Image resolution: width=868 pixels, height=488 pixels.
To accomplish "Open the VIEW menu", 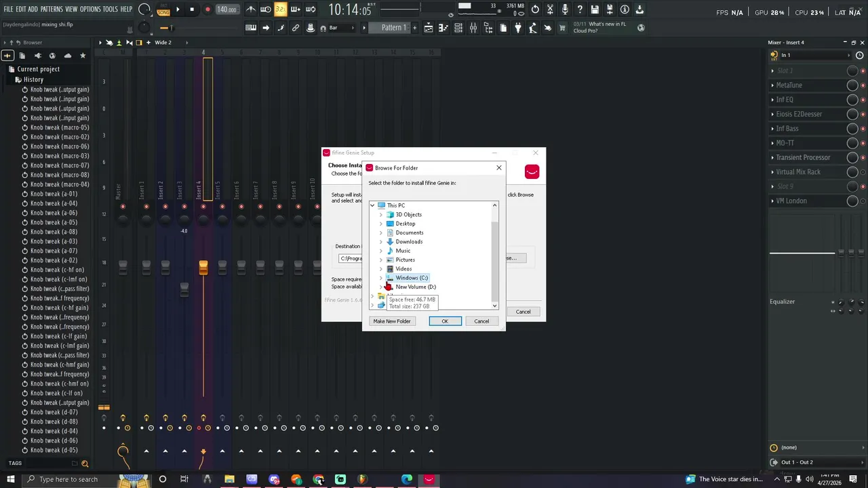I will 71,9.
